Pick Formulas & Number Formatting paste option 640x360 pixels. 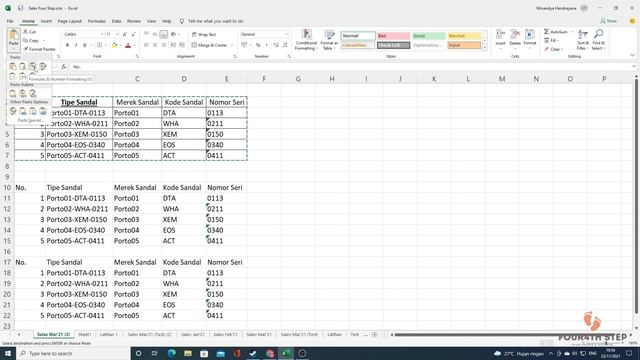tap(32, 66)
